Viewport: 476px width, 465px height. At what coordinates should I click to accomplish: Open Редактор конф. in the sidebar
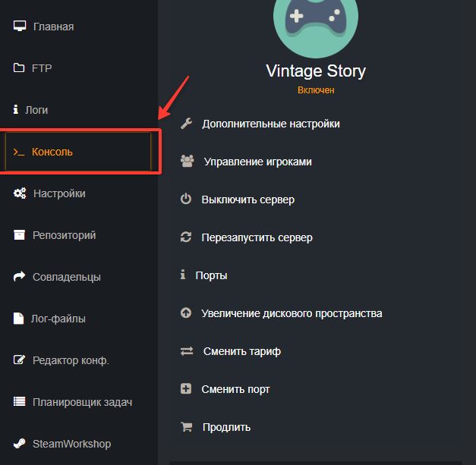pyautogui.click(x=71, y=360)
